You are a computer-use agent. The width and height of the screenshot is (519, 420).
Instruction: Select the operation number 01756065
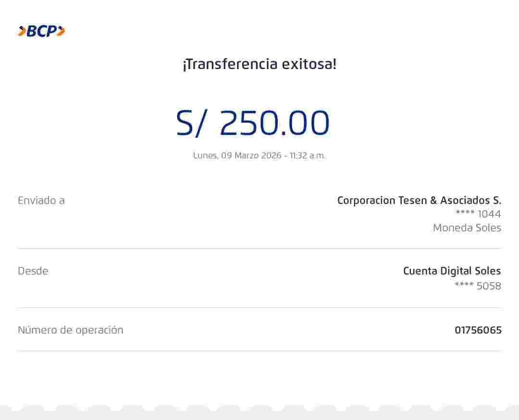pos(478,330)
